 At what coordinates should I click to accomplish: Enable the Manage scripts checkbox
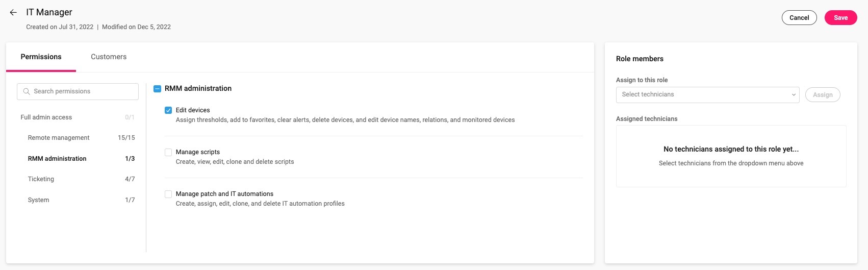168,152
